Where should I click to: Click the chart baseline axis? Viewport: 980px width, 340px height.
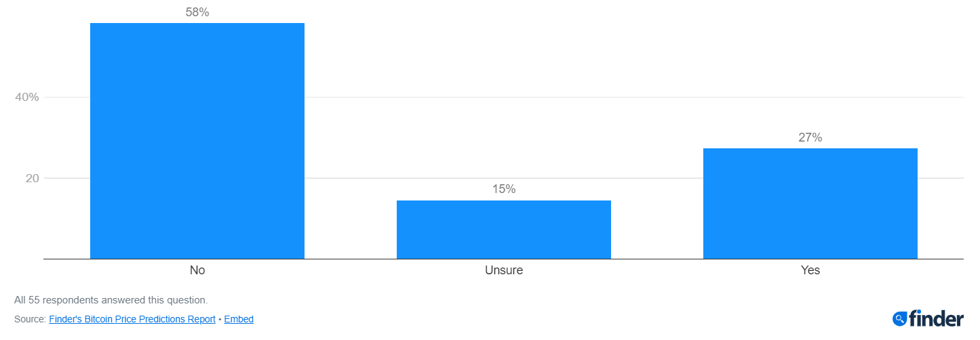click(x=504, y=259)
